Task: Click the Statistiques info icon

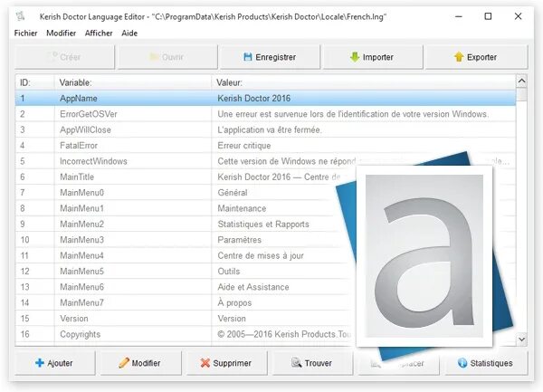Action: (462, 363)
